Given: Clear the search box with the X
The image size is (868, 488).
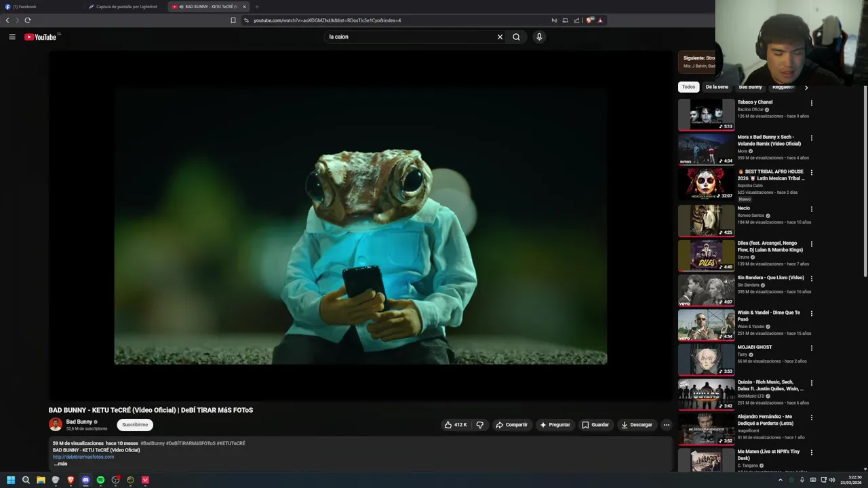Looking at the screenshot, I should click(500, 37).
